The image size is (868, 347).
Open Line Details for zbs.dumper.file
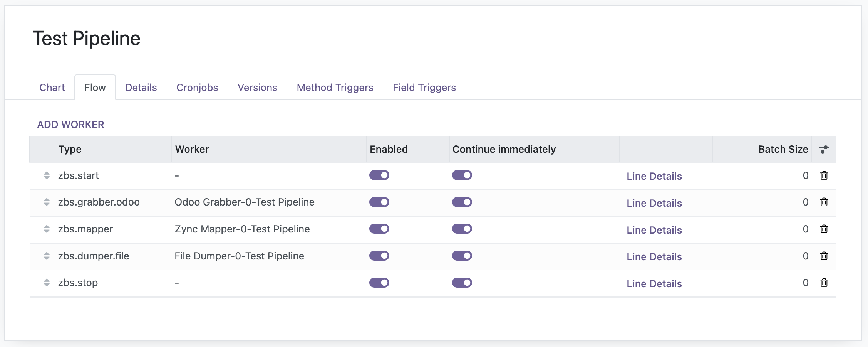pos(654,257)
